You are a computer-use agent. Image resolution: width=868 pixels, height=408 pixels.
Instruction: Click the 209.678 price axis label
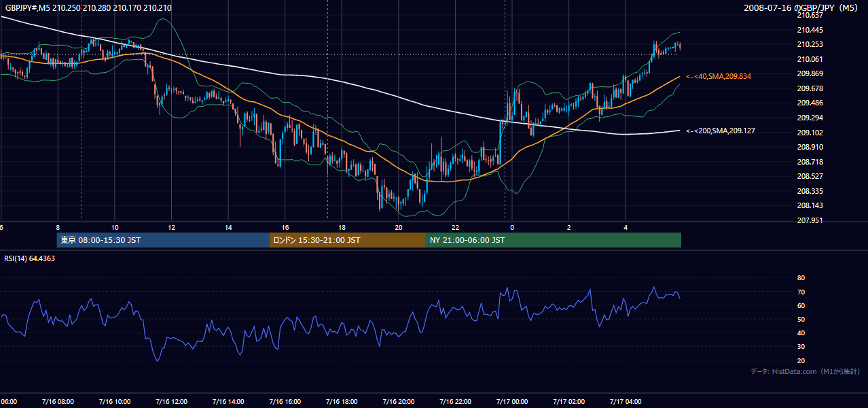click(x=810, y=88)
